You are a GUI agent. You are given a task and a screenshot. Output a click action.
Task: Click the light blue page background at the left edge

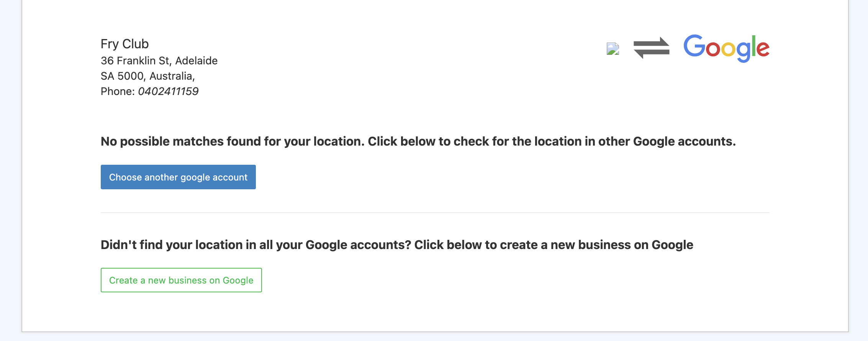10,170
